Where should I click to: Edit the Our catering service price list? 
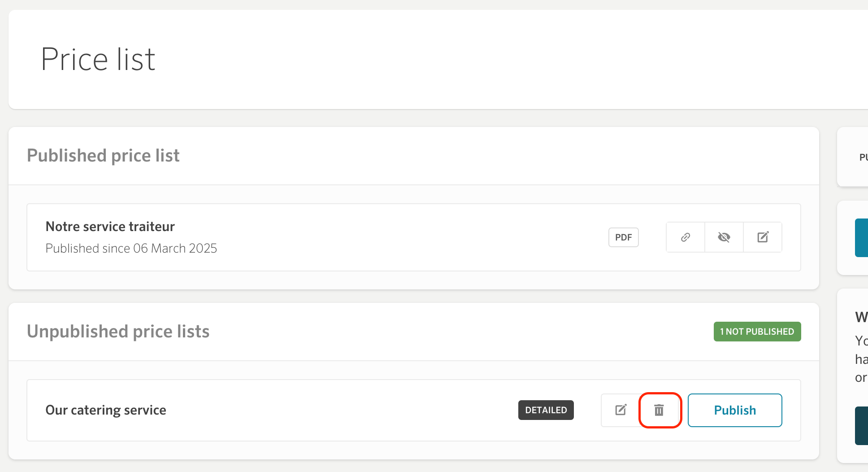[x=621, y=410]
